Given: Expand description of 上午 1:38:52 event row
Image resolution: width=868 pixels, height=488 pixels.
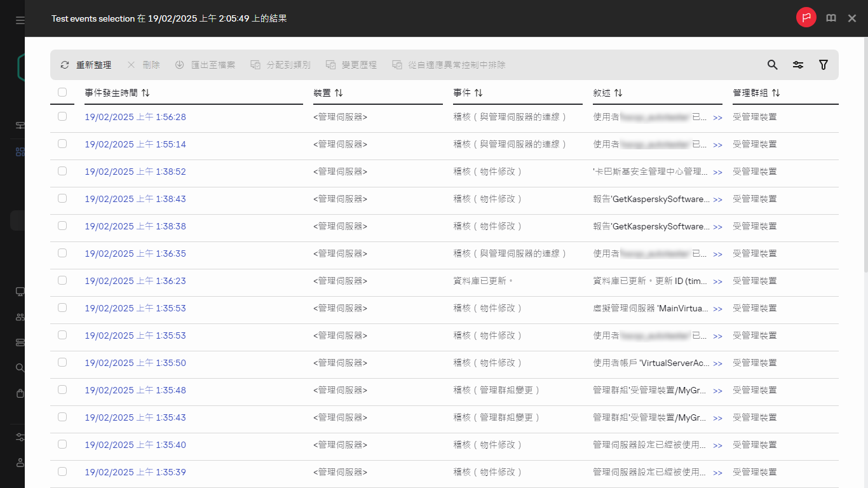Looking at the screenshot, I should 717,172.
